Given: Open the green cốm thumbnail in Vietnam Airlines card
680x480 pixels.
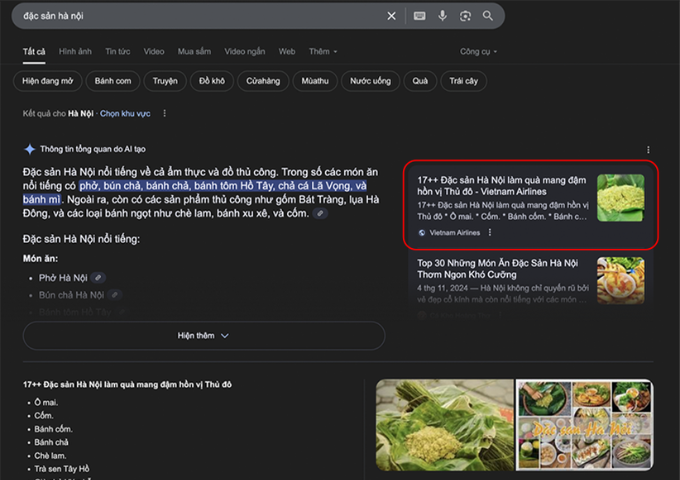Looking at the screenshot, I should pyautogui.click(x=621, y=198).
